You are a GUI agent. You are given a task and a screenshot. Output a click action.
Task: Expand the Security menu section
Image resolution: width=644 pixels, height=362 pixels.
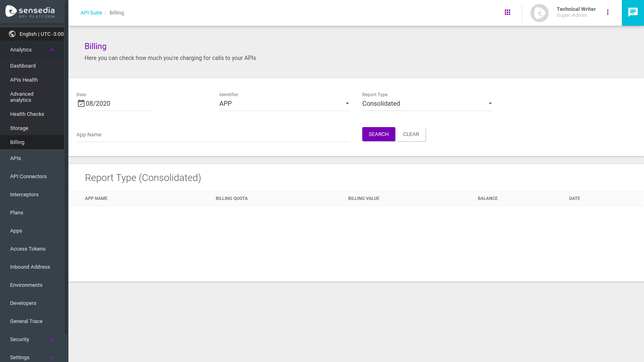(x=52, y=339)
